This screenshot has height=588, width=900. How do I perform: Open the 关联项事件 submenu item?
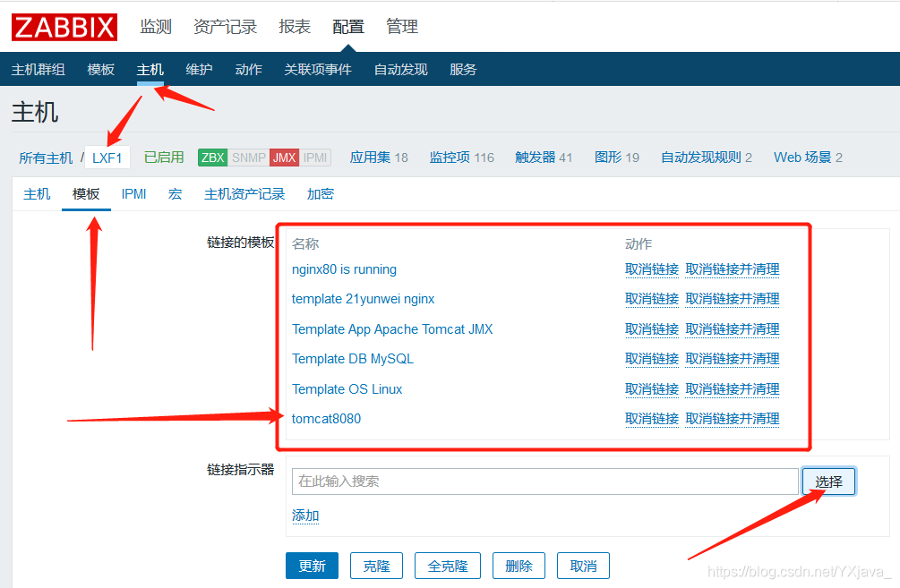pos(318,70)
